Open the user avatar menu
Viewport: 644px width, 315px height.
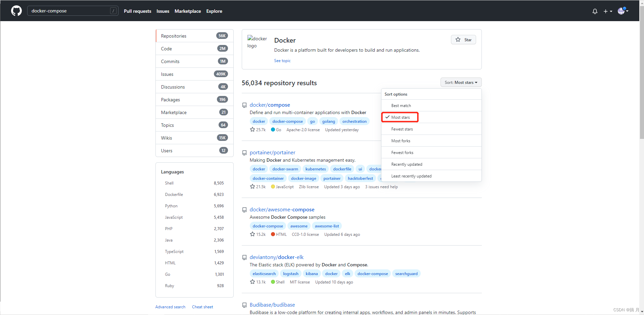click(x=623, y=11)
